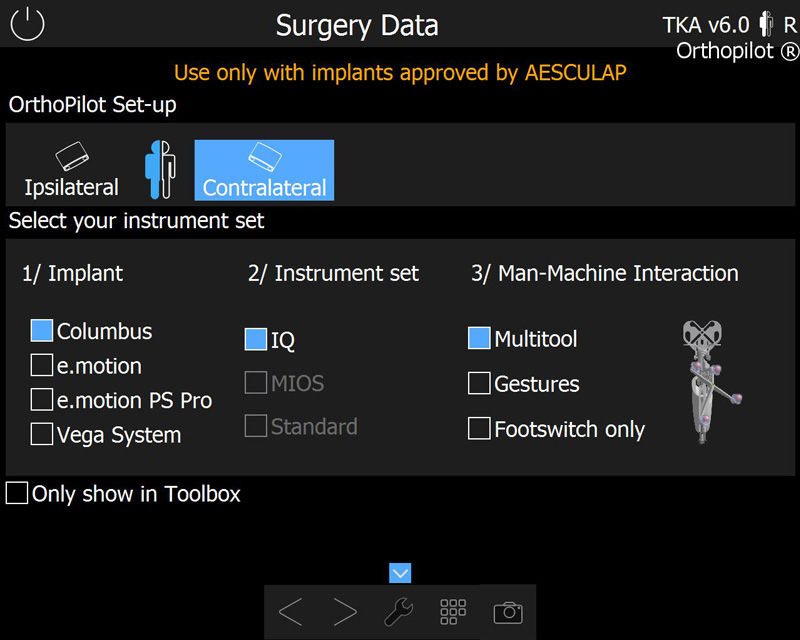
Task: Switch to the Contralateral setup option
Action: (263, 170)
